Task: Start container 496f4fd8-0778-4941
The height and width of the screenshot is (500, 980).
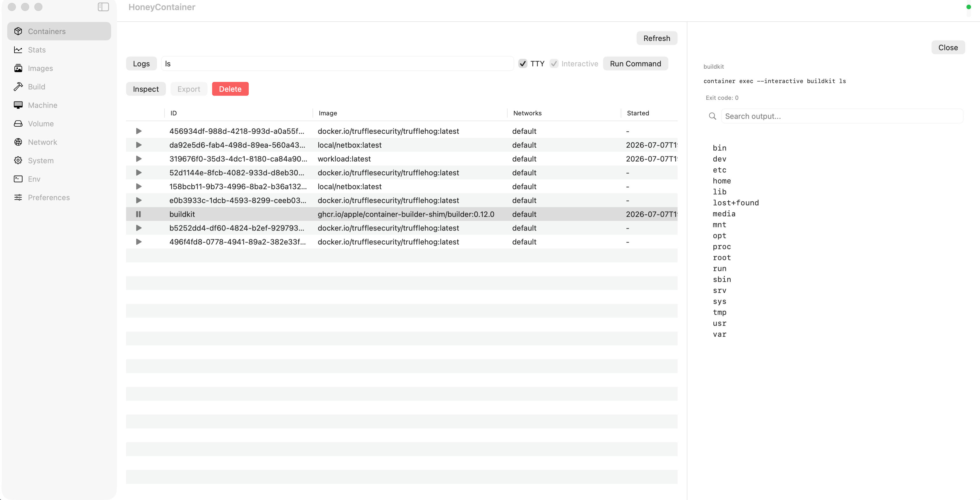Action: 139,242
